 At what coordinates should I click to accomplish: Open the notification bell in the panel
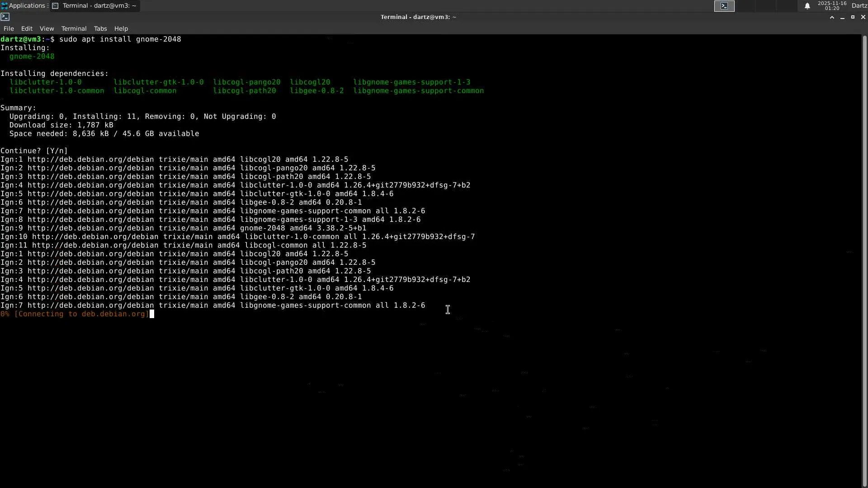click(x=807, y=6)
